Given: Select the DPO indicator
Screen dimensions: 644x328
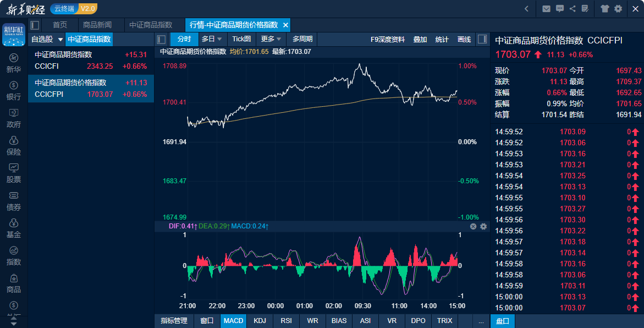Looking at the screenshot, I should pyautogui.click(x=418, y=321).
